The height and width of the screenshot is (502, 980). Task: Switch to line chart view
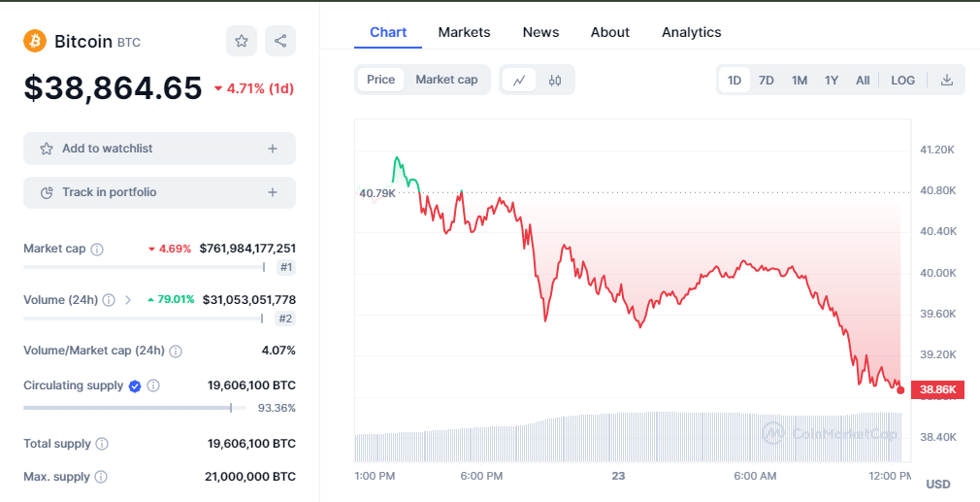tap(519, 80)
